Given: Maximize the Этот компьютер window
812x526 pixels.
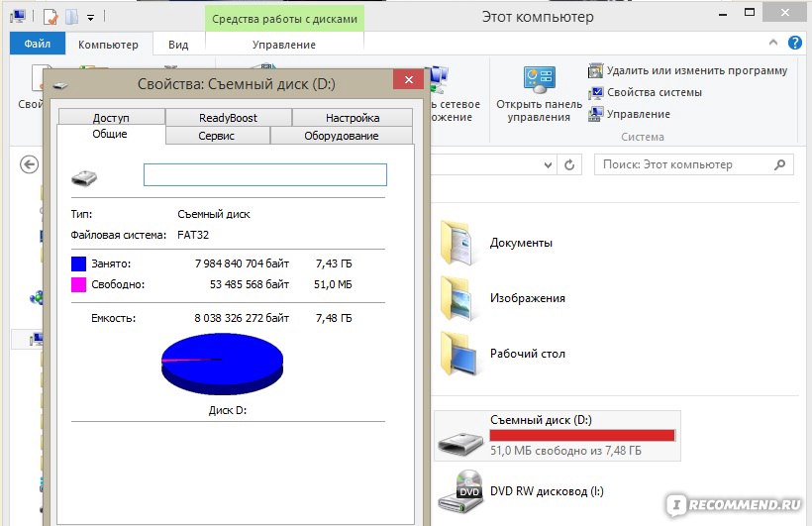Looking at the screenshot, I should (750, 13).
